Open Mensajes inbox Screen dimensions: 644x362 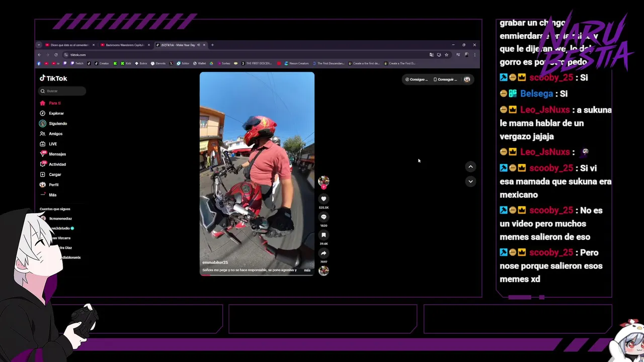pos(53,154)
